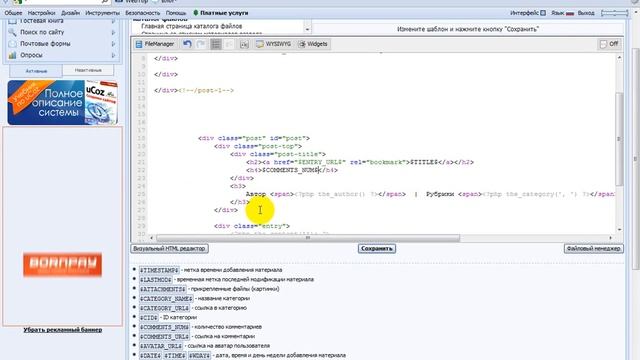Click the Интерфейс option
The height and width of the screenshot is (360, 640).
coord(528,13)
